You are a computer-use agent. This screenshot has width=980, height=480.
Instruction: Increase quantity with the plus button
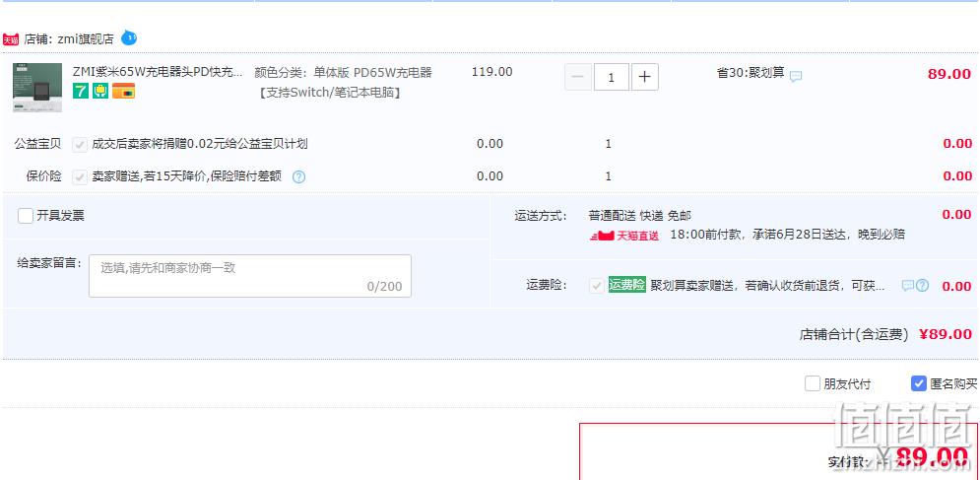(x=645, y=77)
